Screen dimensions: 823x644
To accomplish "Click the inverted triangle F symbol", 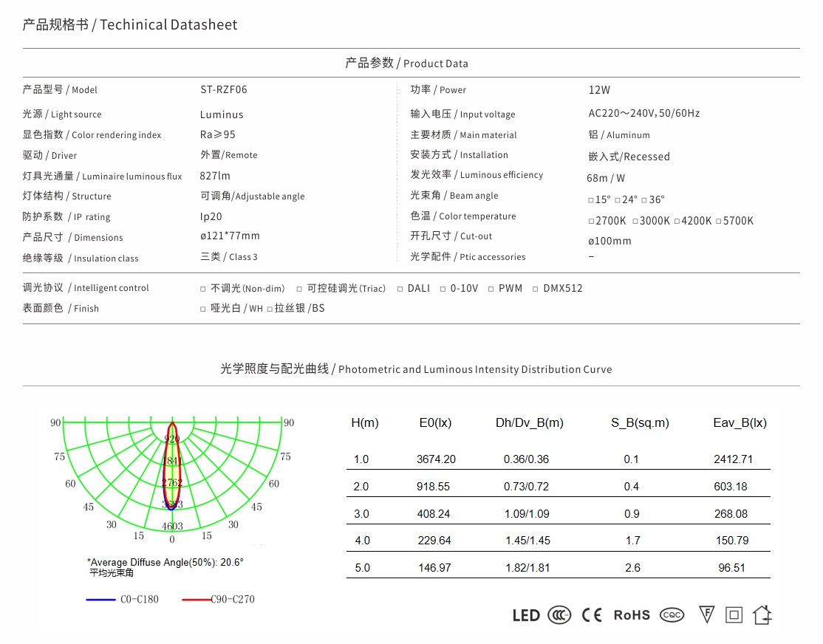I will [x=706, y=614].
